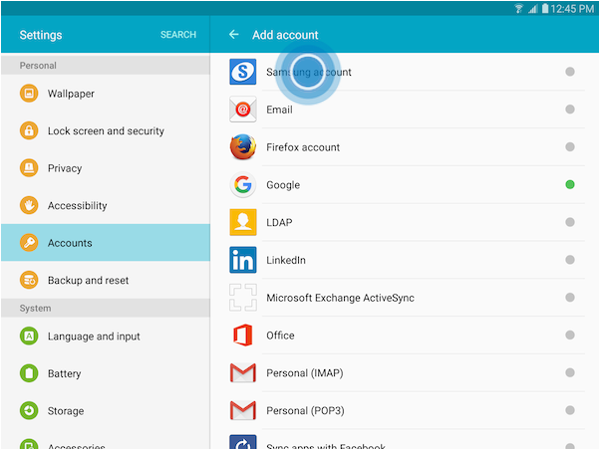Image resolution: width=600 pixels, height=450 pixels.
Task: Open Battery settings
Action: [x=105, y=373]
